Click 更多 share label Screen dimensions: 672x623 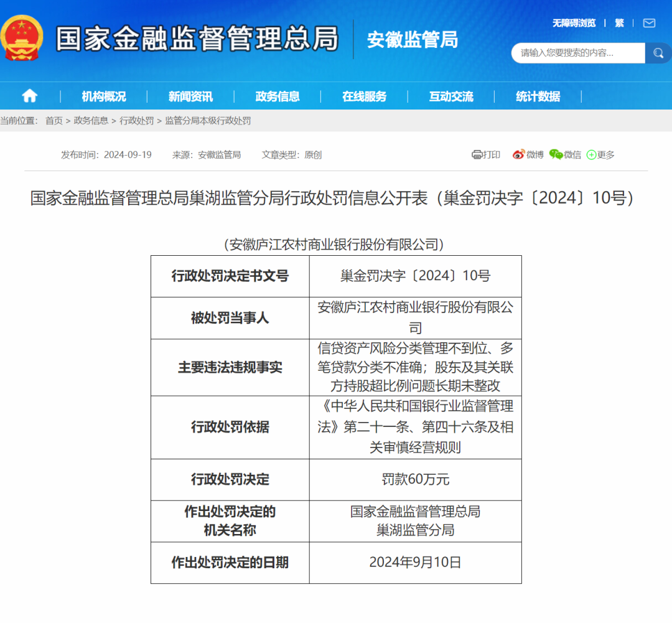point(605,155)
